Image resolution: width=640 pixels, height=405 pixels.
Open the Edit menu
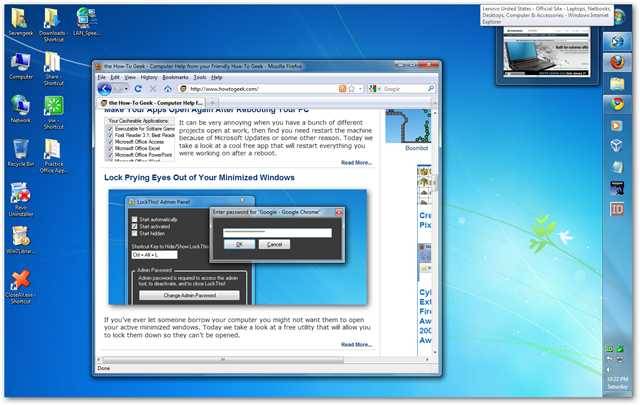(115, 77)
